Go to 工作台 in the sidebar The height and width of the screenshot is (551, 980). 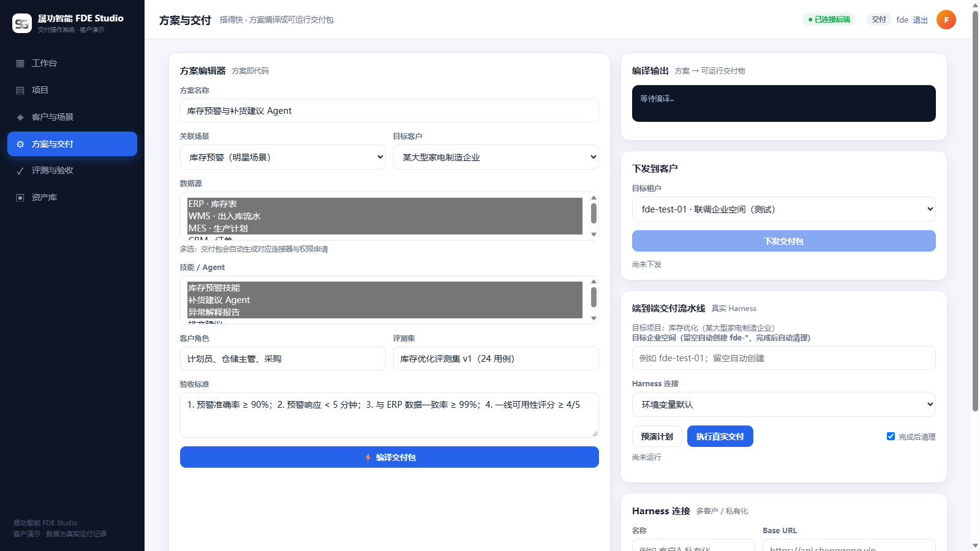coord(72,64)
